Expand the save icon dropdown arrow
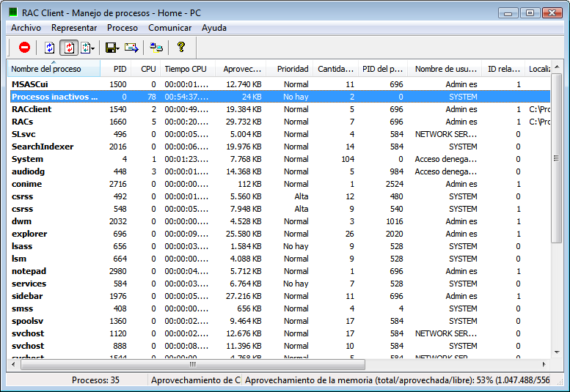 tap(119, 48)
